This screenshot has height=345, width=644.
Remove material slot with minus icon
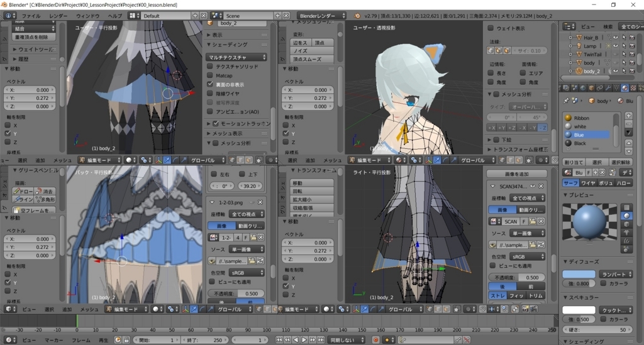(x=628, y=123)
